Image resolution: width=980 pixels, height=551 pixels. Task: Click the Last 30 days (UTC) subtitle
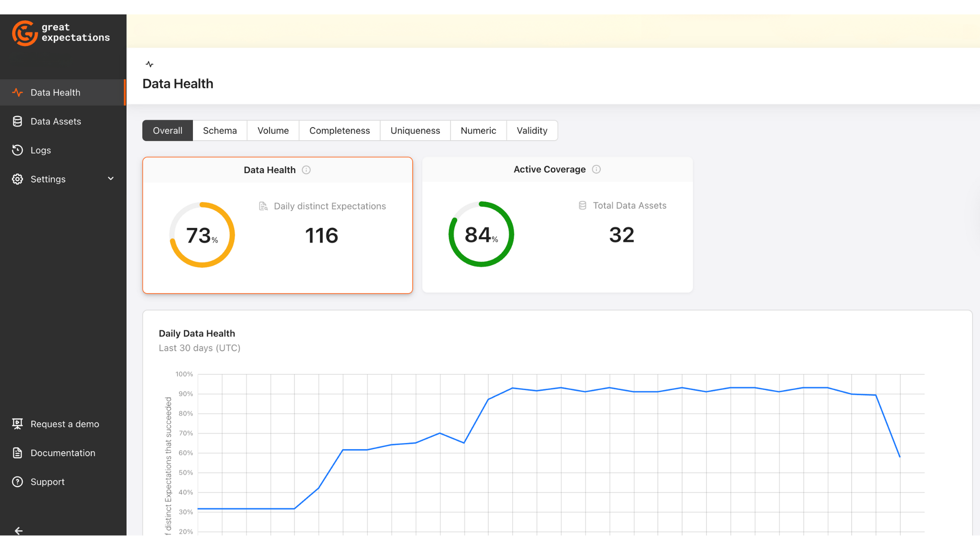click(x=199, y=348)
